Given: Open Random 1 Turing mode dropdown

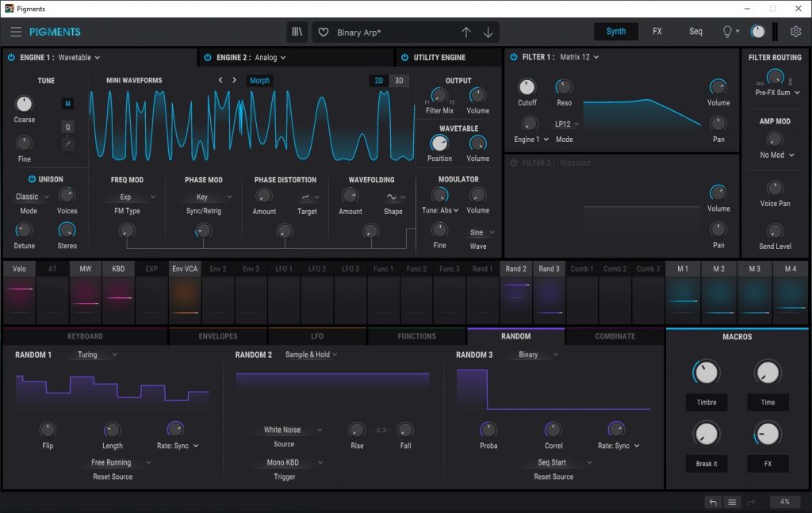Looking at the screenshot, I should 98,354.
